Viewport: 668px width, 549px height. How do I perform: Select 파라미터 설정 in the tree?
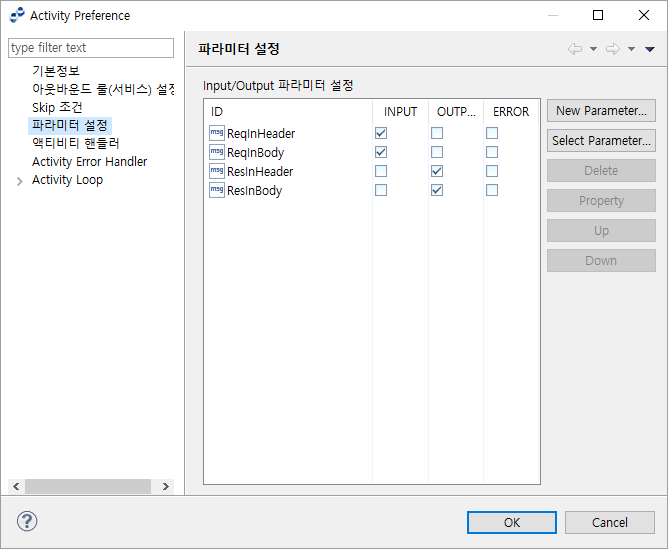[x=70, y=125]
